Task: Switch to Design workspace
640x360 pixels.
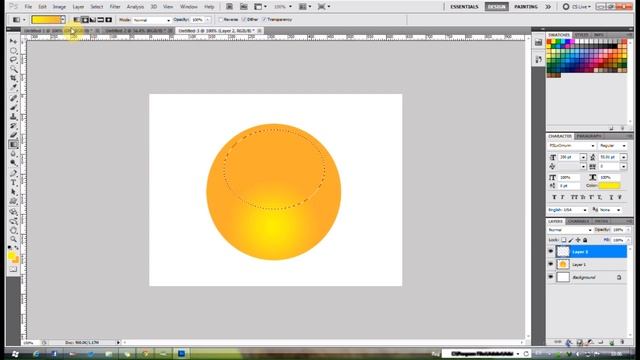Action: click(496, 7)
